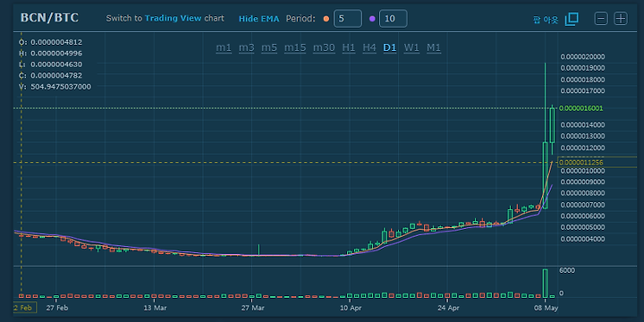Viewport: 644px width, 322px height.
Task: Zoom in with the plus icon
Action: point(621,19)
